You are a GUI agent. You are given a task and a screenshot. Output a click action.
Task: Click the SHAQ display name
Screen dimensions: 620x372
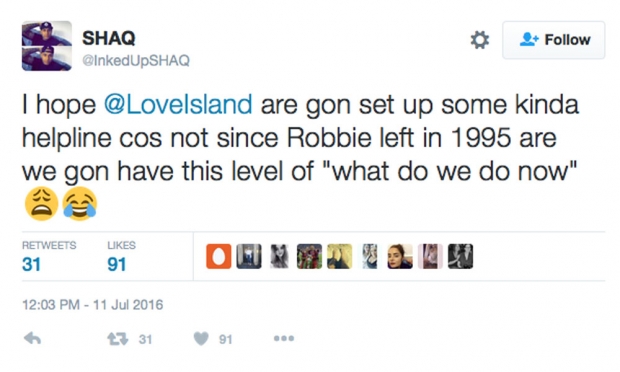[109, 38]
